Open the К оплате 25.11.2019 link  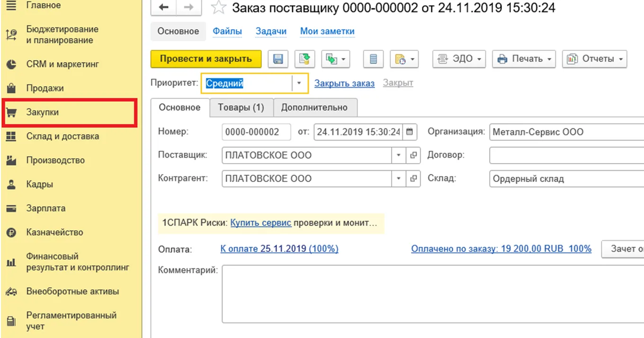pos(279,249)
